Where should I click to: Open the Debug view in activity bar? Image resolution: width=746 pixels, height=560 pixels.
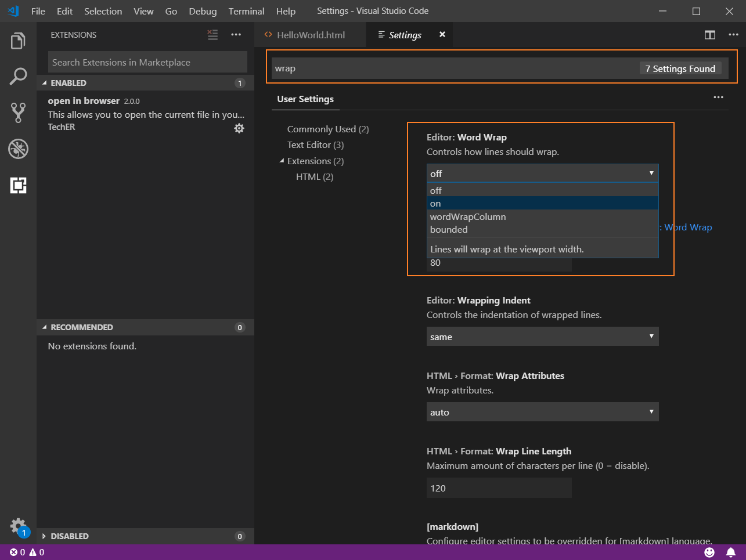[18, 149]
